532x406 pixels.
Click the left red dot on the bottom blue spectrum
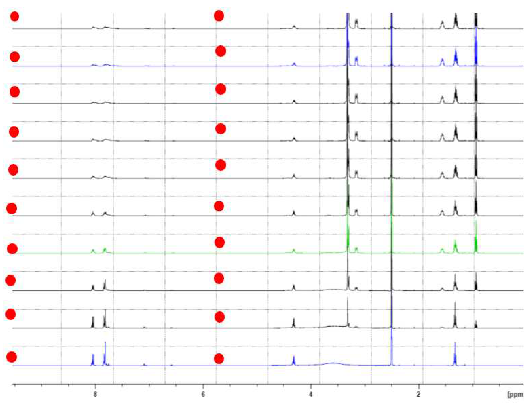click(x=11, y=357)
